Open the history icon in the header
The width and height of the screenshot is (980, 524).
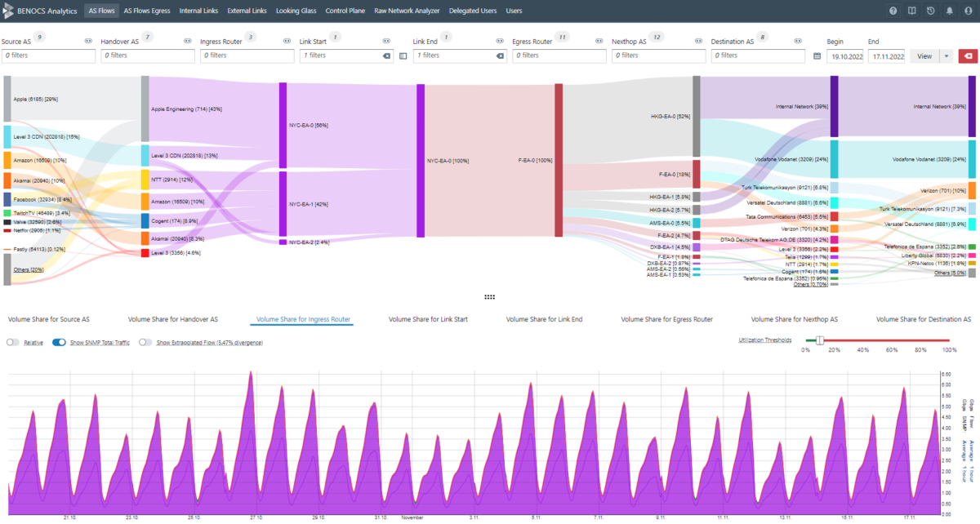pyautogui.click(x=929, y=10)
